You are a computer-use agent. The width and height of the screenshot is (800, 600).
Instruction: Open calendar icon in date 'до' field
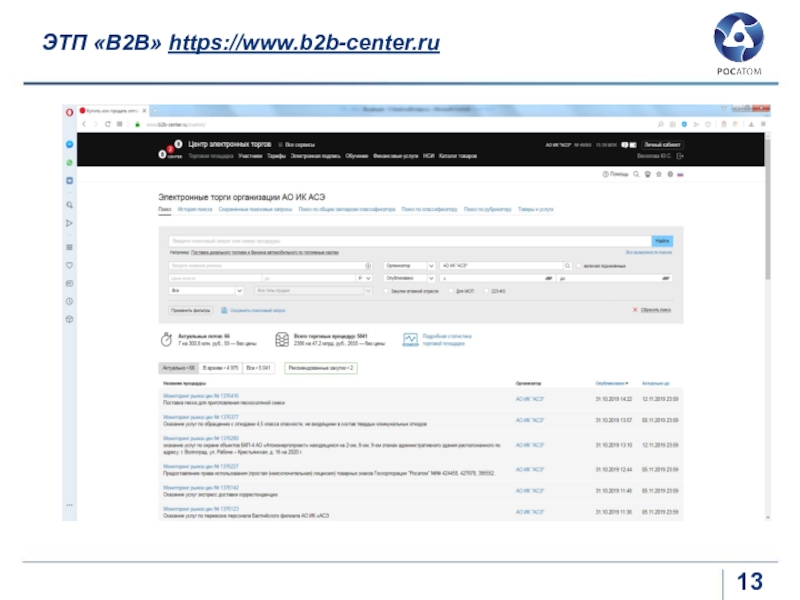click(x=665, y=279)
